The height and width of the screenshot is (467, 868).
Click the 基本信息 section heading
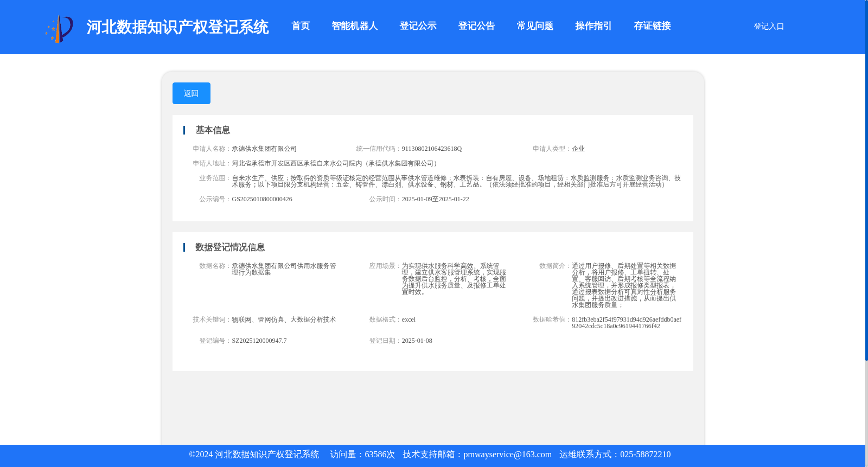(x=213, y=130)
